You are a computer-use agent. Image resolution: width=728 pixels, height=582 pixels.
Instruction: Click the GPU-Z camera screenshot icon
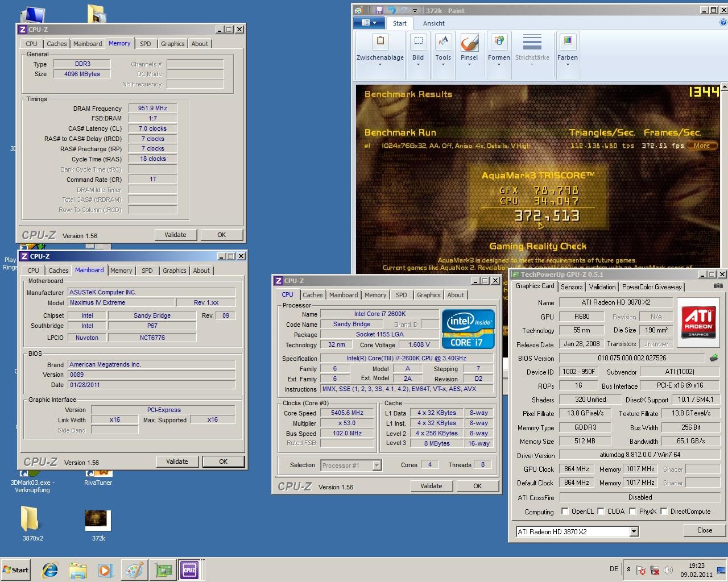[x=718, y=286]
